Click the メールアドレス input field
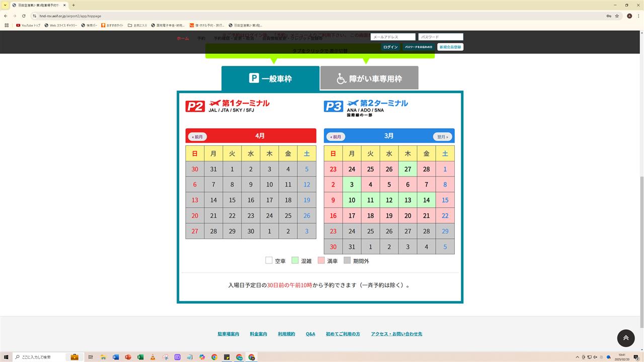 click(x=393, y=37)
